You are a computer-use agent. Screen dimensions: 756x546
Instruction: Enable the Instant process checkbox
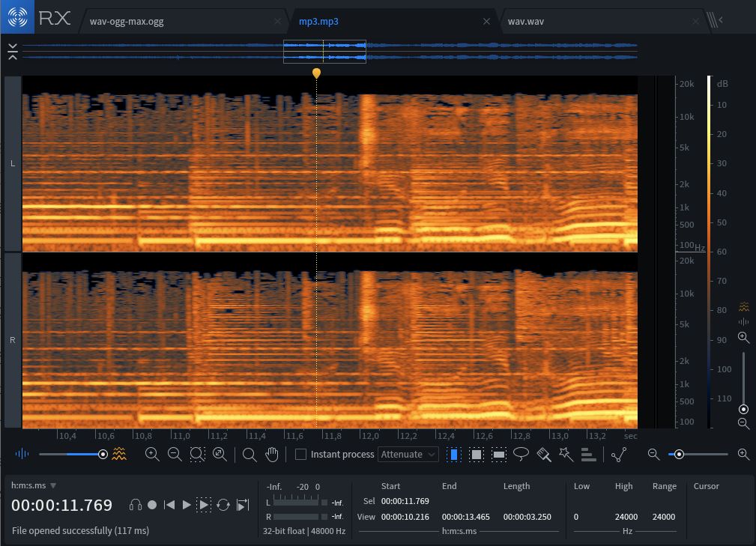tap(300, 454)
